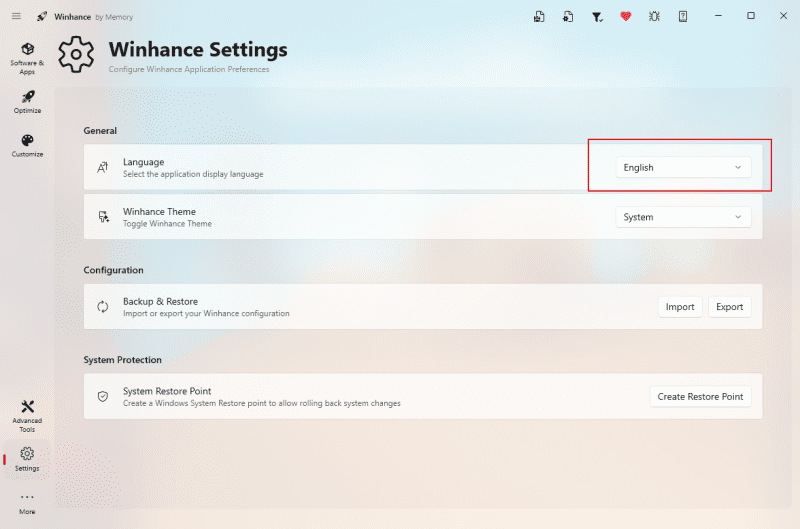Open the Winhance Theme dropdown showing System
This screenshot has width=800, height=529.
pyautogui.click(x=683, y=217)
